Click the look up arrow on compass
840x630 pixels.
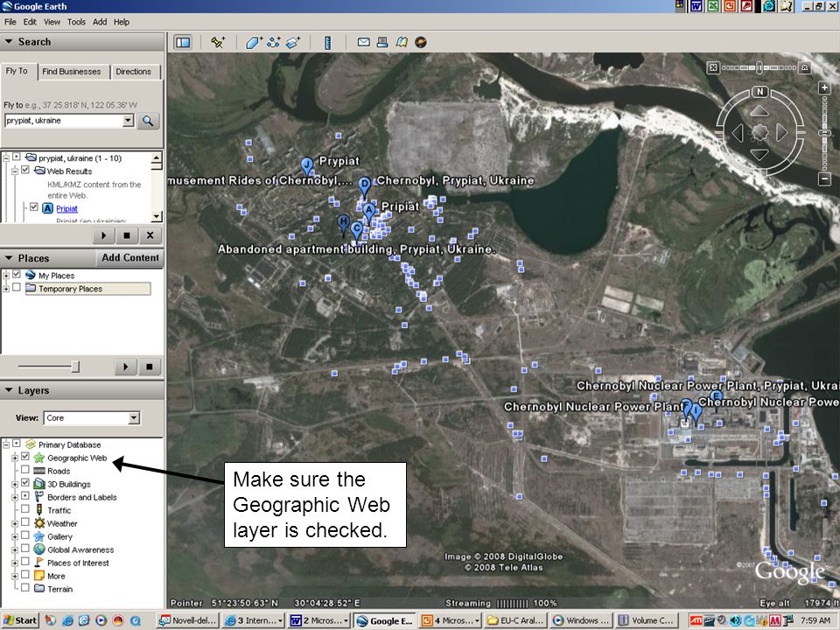pyautogui.click(x=759, y=111)
